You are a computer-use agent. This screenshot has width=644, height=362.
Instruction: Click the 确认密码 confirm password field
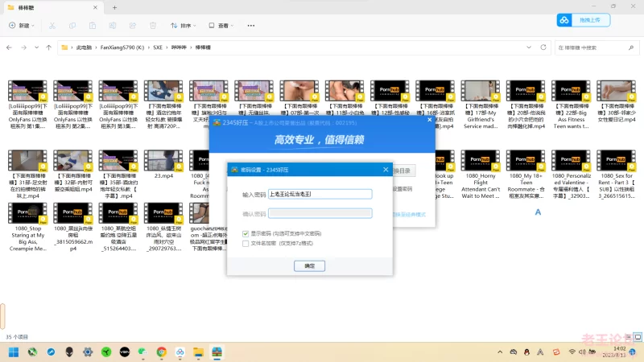(x=320, y=213)
